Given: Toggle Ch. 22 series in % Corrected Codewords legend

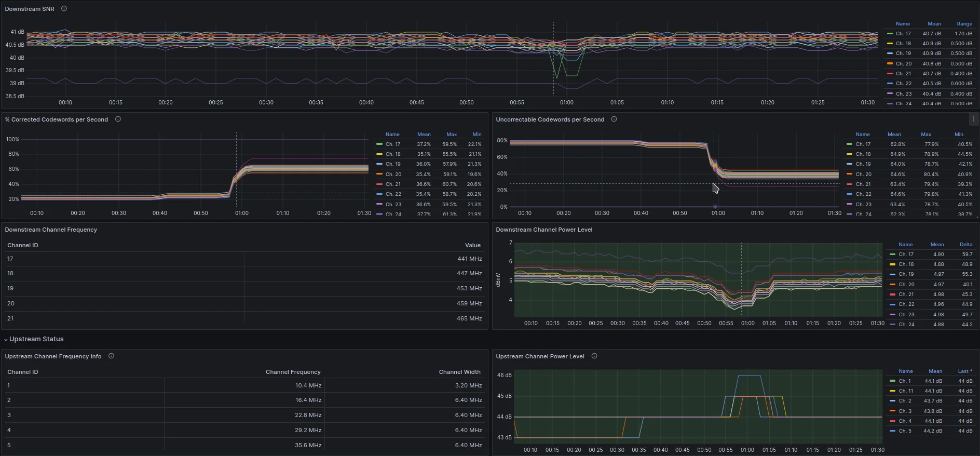Looking at the screenshot, I should tap(393, 194).
